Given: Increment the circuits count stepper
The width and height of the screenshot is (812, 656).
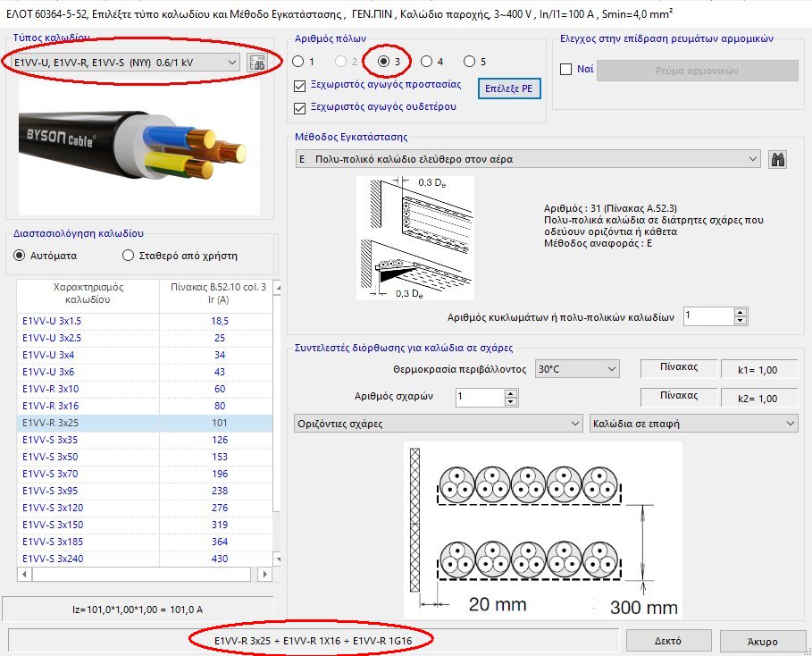Looking at the screenshot, I should pyautogui.click(x=739, y=312).
